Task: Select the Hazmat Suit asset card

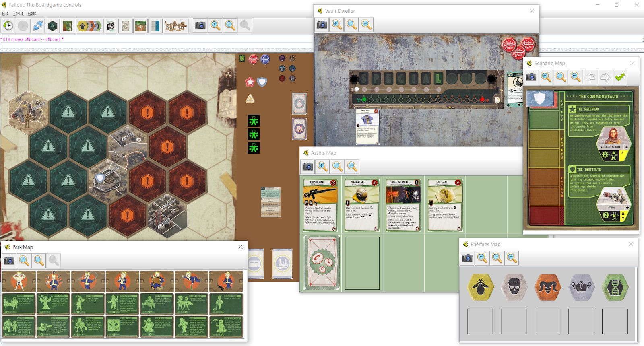Action: click(362, 206)
